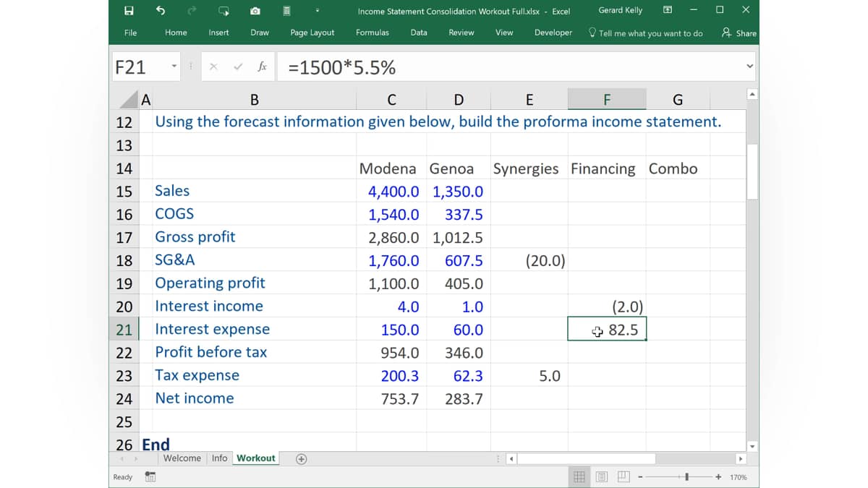This screenshot has width=868, height=488.
Task: Click horizontal scrollbar right arrow
Action: pyautogui.click(x=740, y=458)
